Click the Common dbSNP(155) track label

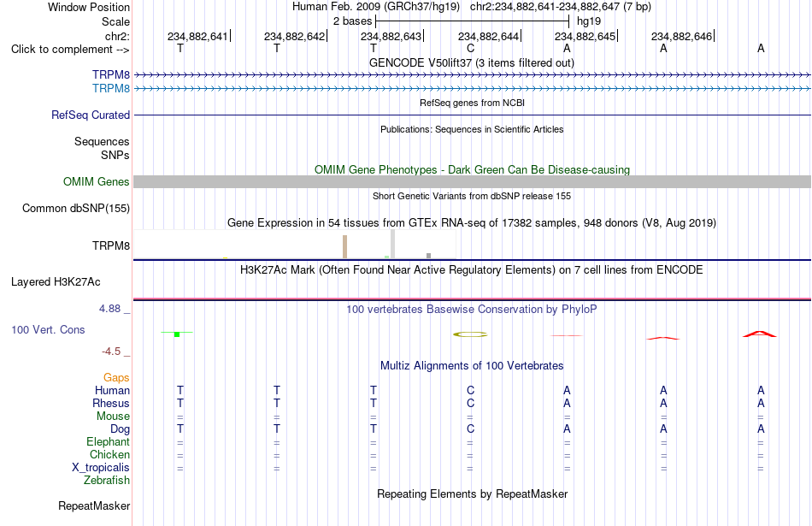coord(76,209)
